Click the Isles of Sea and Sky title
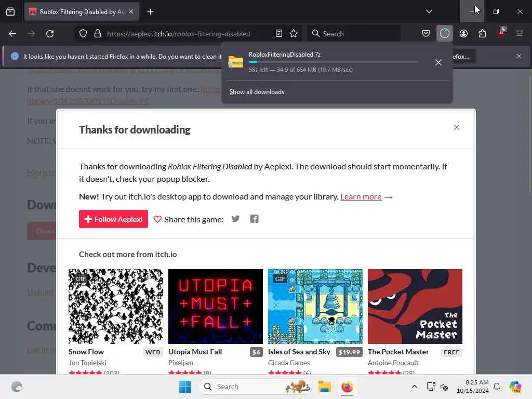 tap(299, 352)
